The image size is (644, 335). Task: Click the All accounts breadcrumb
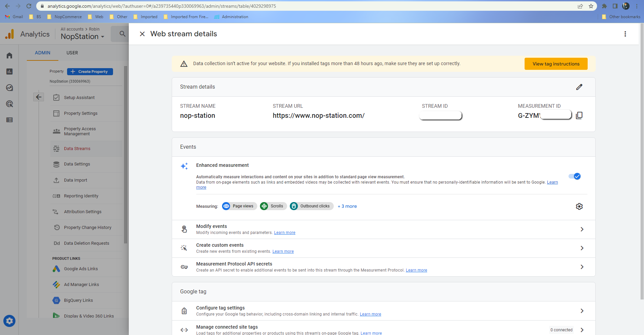click(72, 29)
